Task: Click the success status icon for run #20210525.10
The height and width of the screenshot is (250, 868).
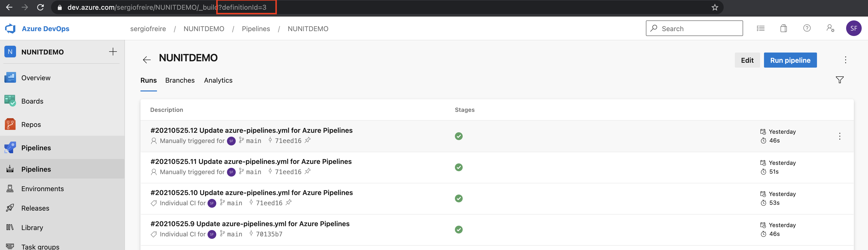Action: [x=459, y=198]
